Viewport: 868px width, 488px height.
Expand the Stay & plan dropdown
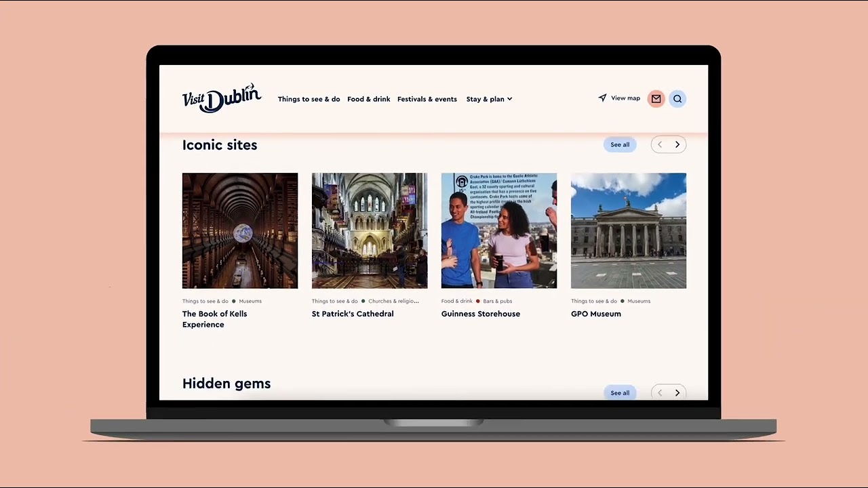point(489,99)
